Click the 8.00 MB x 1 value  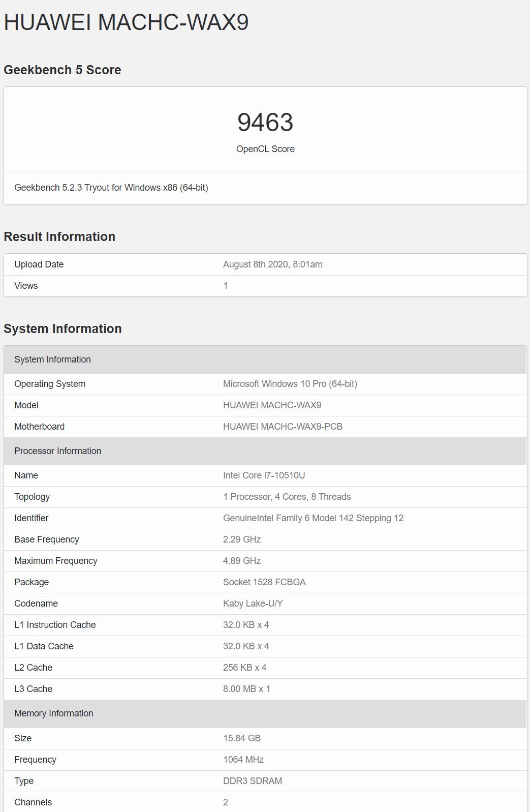[246, 689]
